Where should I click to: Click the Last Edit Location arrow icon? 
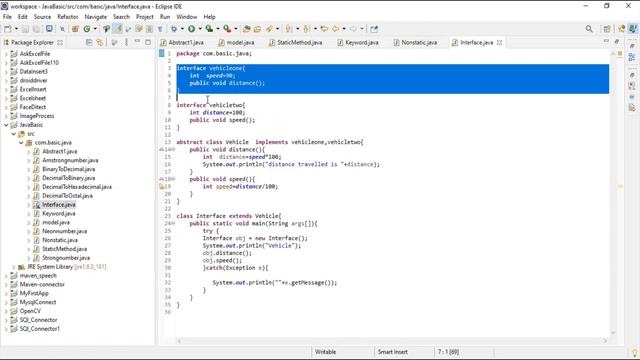(324, 29)
